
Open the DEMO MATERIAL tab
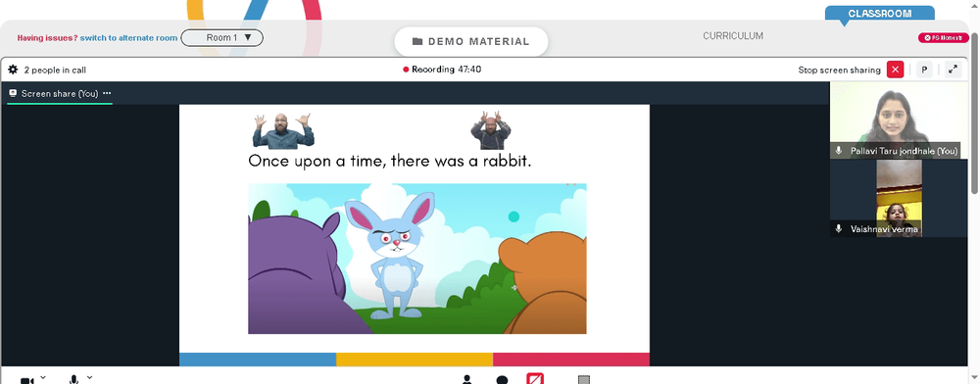click(x=471, y=42)
